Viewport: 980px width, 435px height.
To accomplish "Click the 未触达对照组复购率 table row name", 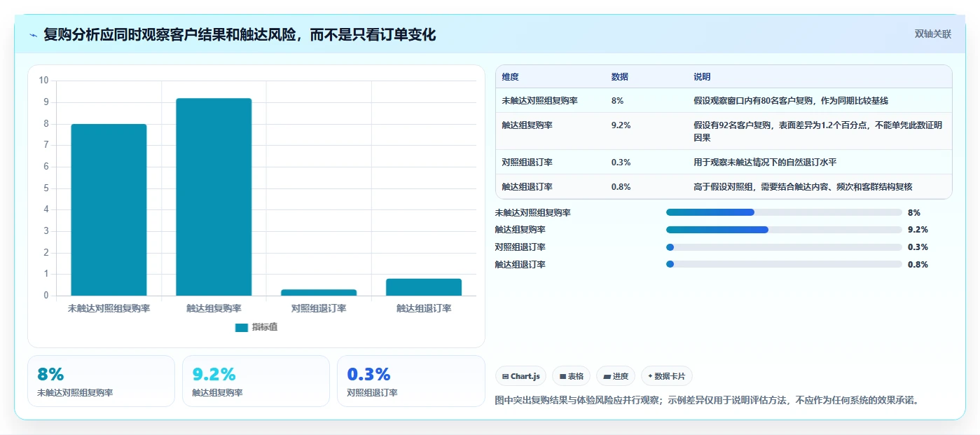I will point(540,101).
